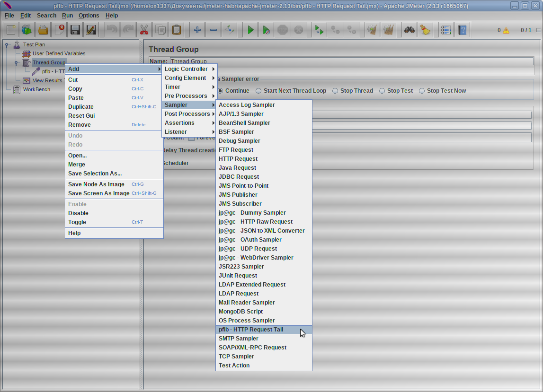Select the Stop Thread radio button
Image resolution: width=543 pixels, height=392 pixels.
click(x=335, y=91)
